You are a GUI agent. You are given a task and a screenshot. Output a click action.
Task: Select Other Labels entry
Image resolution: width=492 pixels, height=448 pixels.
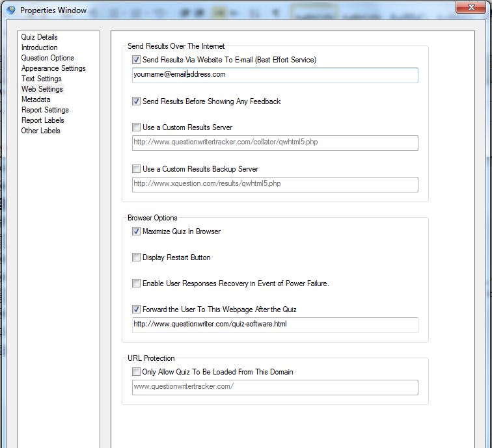(40, 131)
